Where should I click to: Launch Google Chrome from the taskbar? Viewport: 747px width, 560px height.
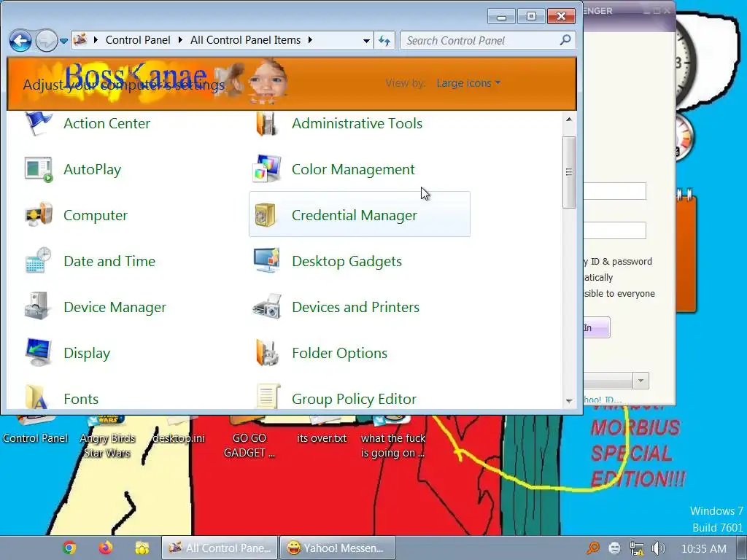point(69,548)
